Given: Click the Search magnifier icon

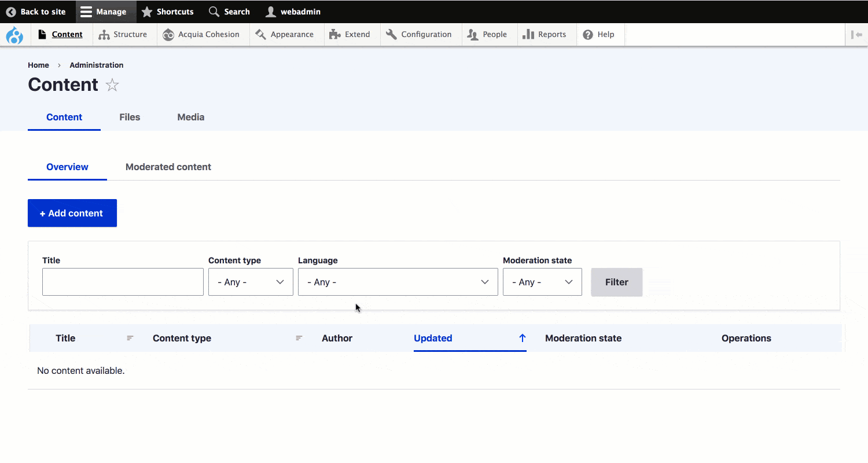Looking at the screenshot, I should pos(214,12).
